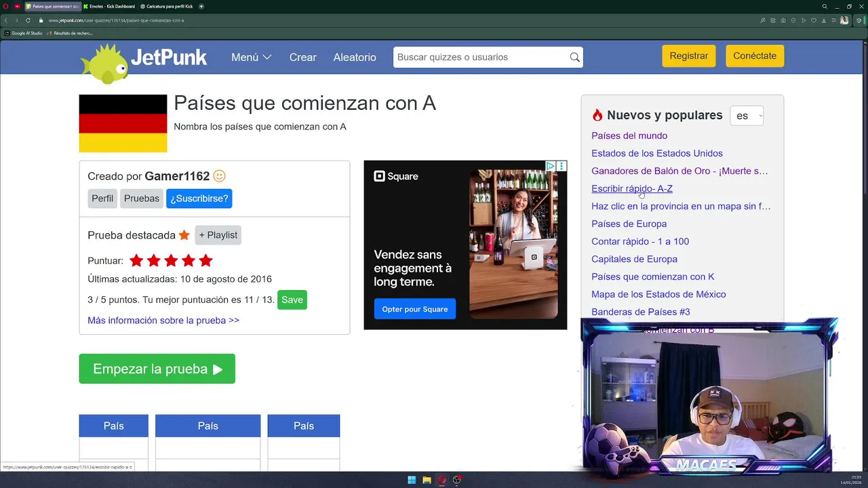Open Windows Start menu
Image resolution: width=868 pixels, height=488 pixels.
412,480
